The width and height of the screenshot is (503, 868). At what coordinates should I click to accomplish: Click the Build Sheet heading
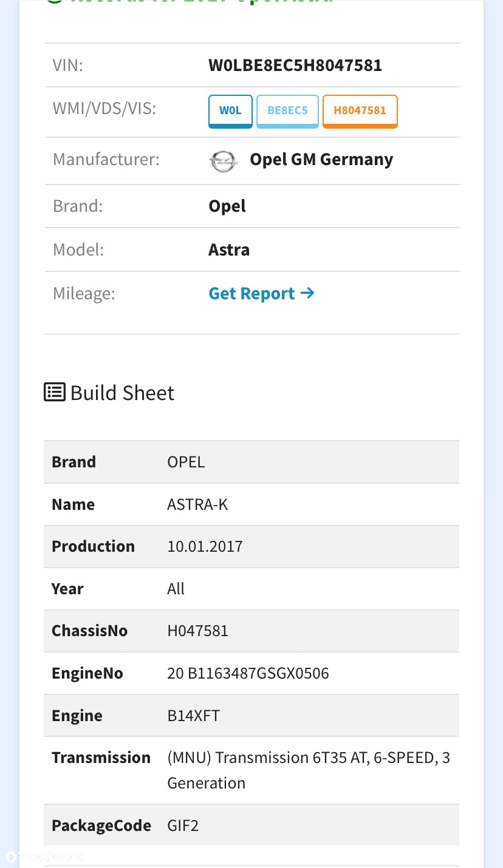pos(122,393)
